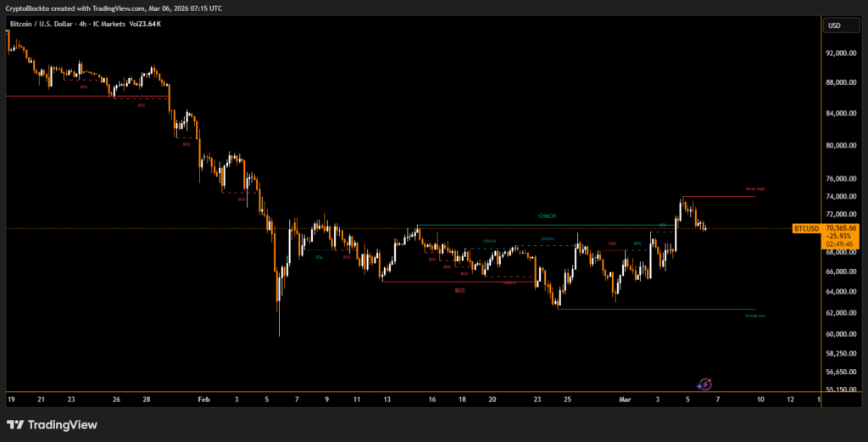Screen dimensions: 868x442
Task: Click the Feb label on time axis
Action: click(203, 399)
